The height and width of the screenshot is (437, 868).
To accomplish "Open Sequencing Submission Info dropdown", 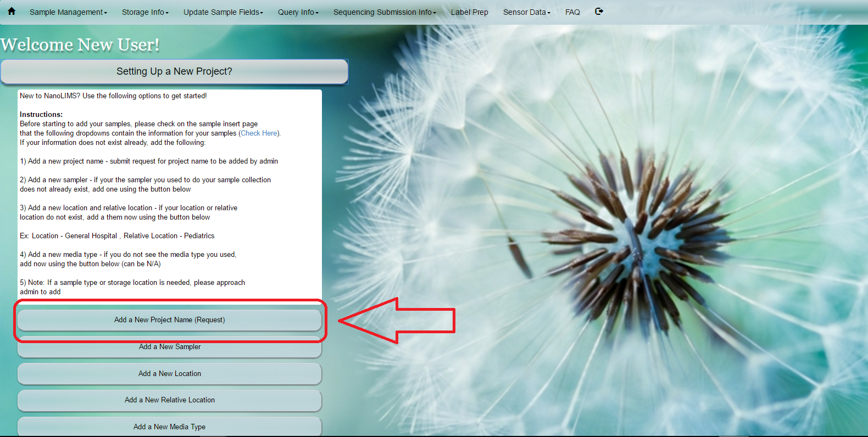I will 385,12.
